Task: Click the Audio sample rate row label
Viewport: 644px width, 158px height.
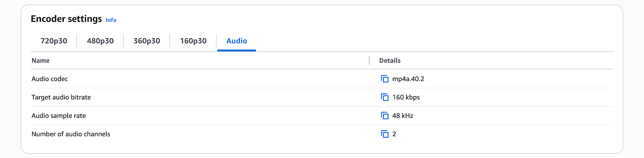Action: (x=59, y=116)
